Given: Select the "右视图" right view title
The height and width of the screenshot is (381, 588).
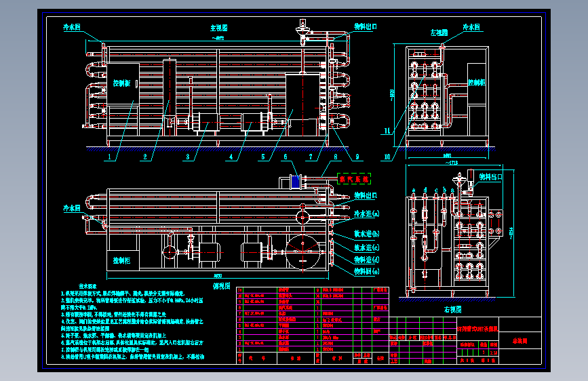Looking at the screenshot, I should (x=452, y=309).
